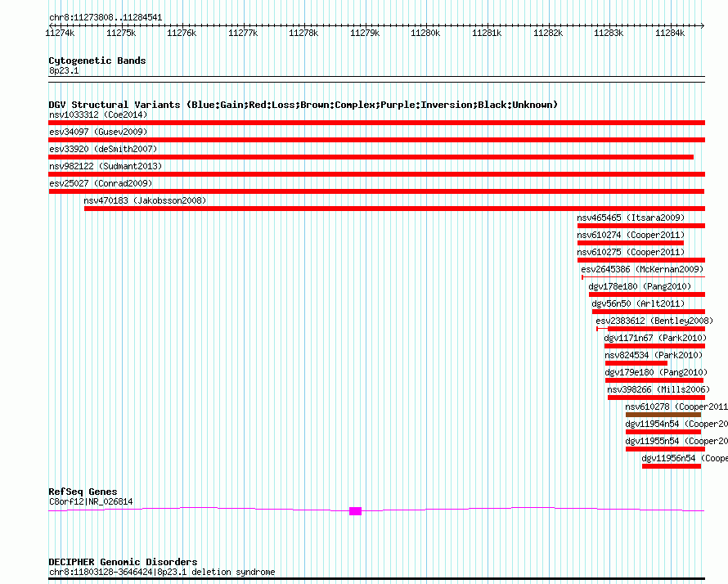Click the brown nsv610278 complex bar
This screenshot has width=728, height=584.
pyautogui.click(x=663, y=415)
